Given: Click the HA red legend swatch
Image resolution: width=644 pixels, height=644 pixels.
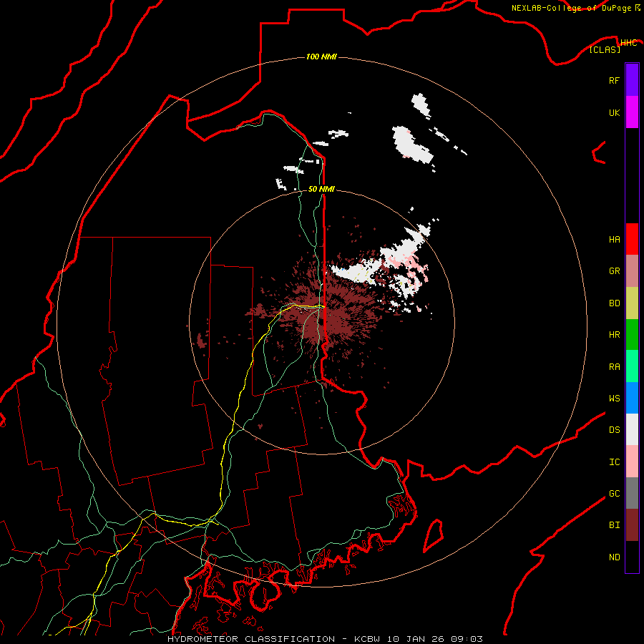Looking at the screenshot, I should tap(632, 239).
